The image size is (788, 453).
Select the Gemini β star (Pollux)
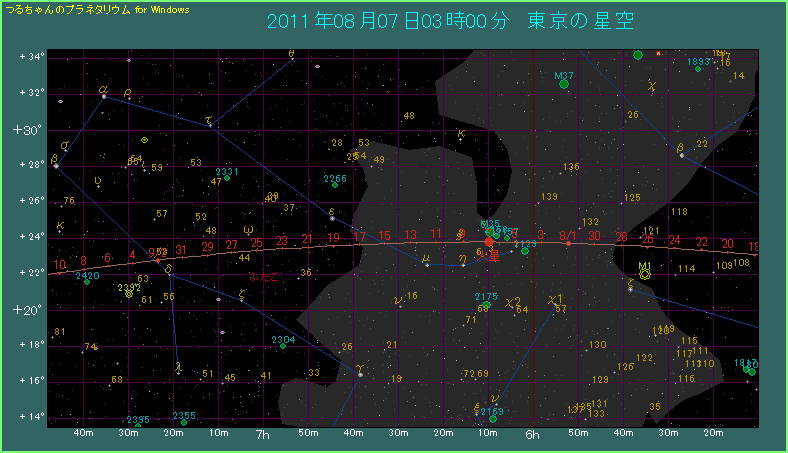tap(56, 166)
